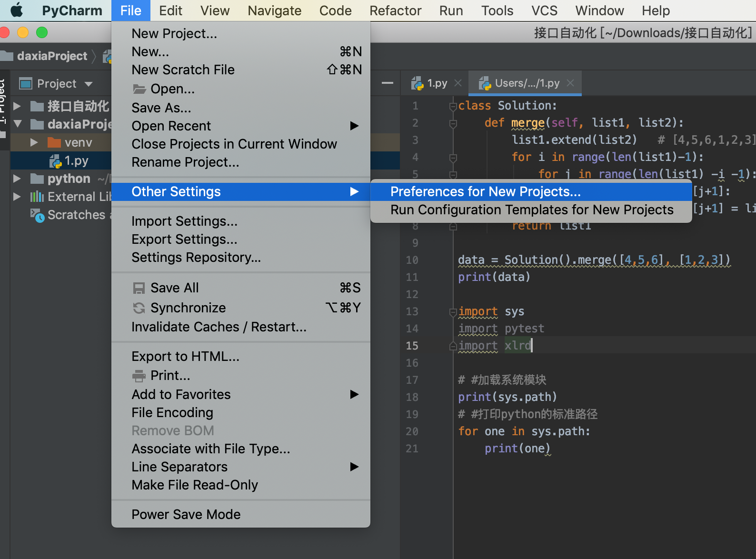Open the Navigate menu
Viewport: 756px width, 559px height.
(x=274, y=10)
